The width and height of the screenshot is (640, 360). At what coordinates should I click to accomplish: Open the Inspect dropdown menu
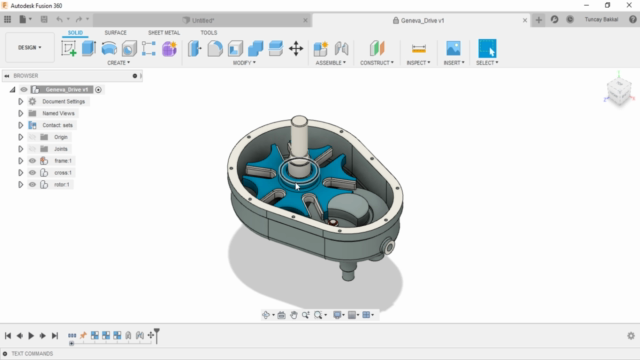pos(418,63)
